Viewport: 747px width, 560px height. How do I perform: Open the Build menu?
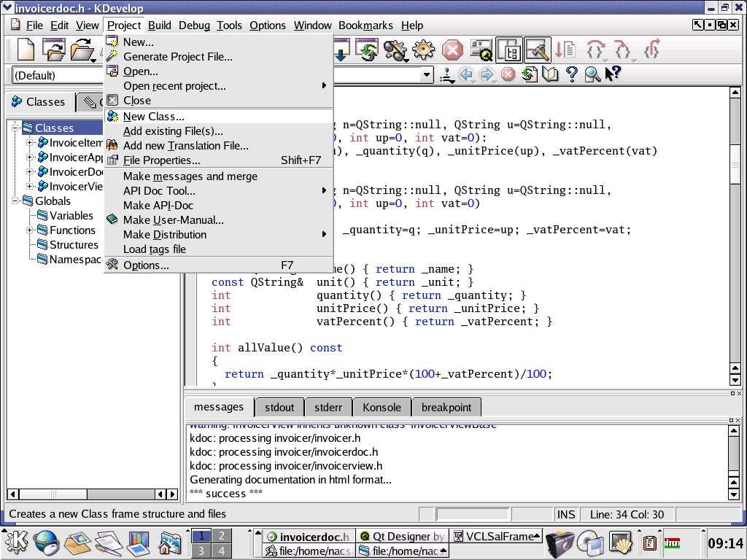[159, 26]
